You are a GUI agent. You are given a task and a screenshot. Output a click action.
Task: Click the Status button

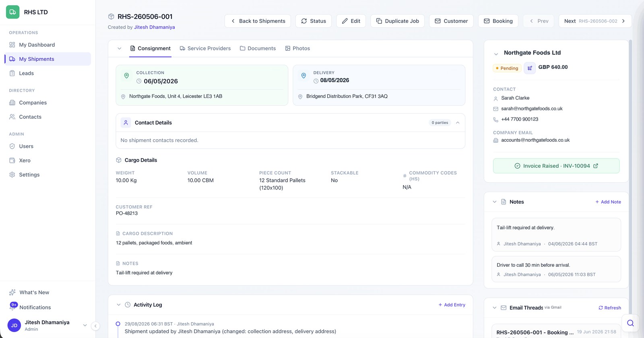pyautogui.click(x=314, y=21)
